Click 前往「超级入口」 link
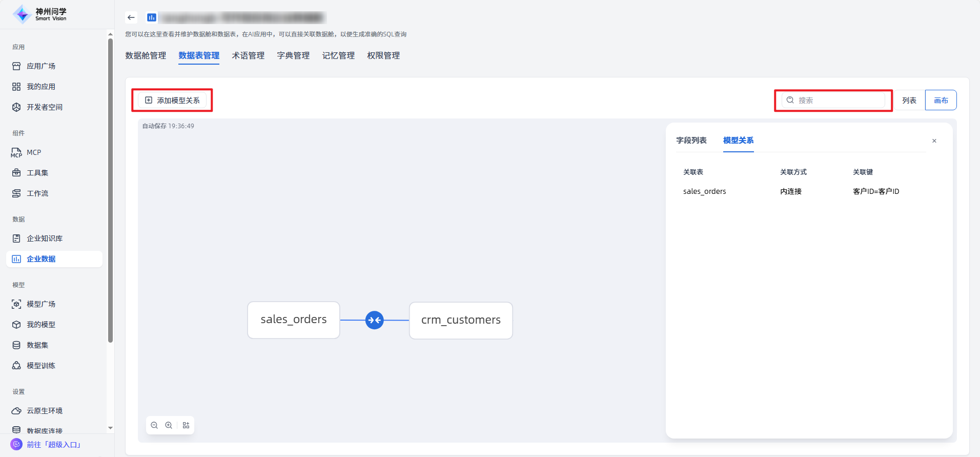 54,445
